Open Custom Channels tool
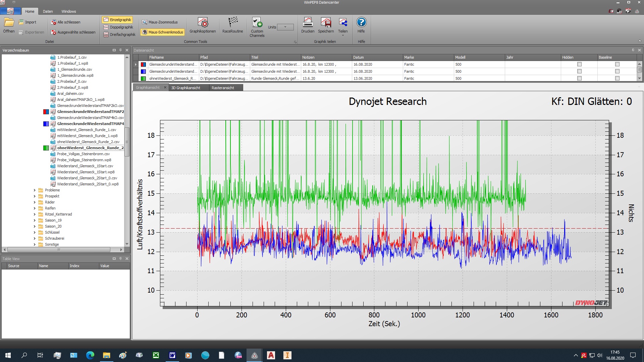 click(x=257, y=23)
